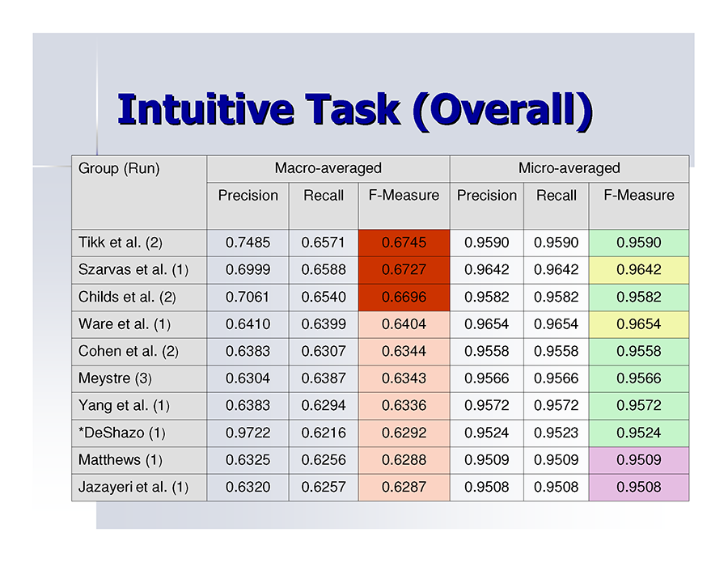Click the green F-Measure cell 0.9566

pos(639,378)
